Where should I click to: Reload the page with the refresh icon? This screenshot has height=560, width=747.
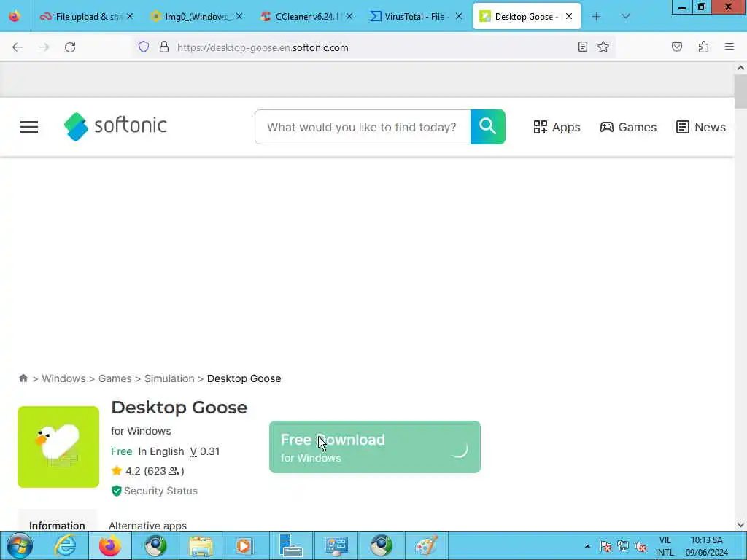(70, 47)
